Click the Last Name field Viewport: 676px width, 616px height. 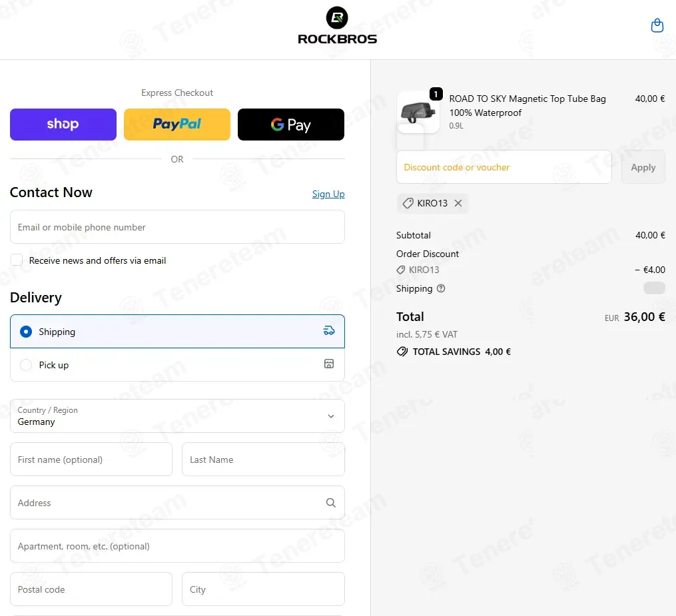tap(263, 460)
